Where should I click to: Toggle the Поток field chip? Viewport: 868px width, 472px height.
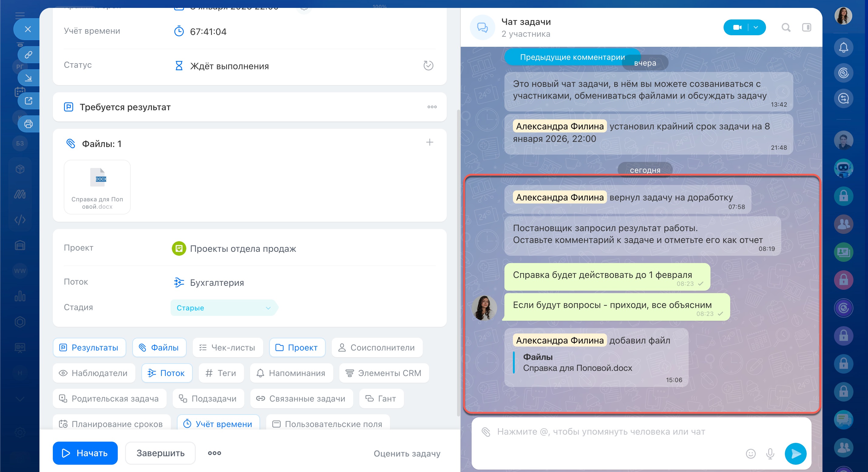[167, 373]
